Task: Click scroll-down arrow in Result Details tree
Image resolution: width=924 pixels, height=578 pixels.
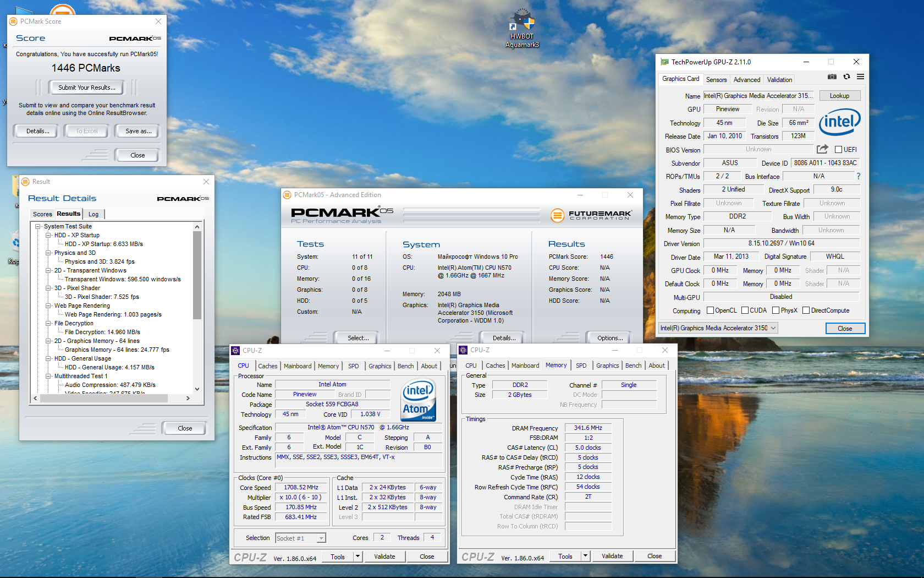Action: (x=197, y=389)
